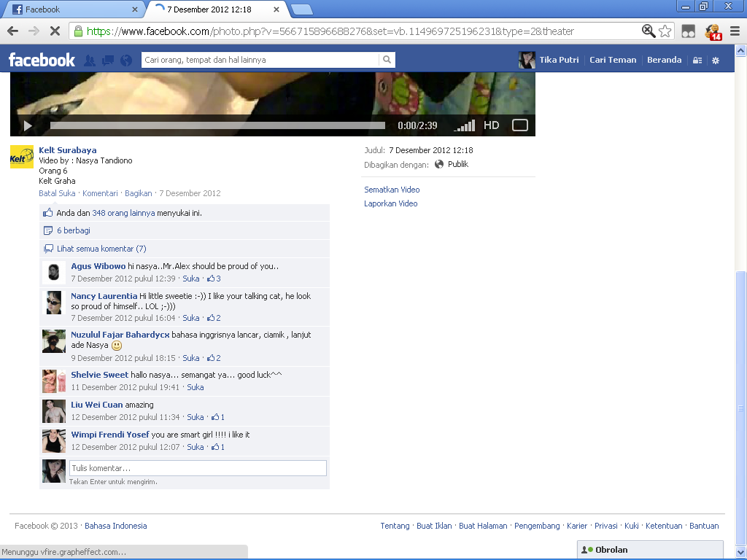
Task: Toggle HD video quality
Action: pyautogui.click(x=491, y=125)
